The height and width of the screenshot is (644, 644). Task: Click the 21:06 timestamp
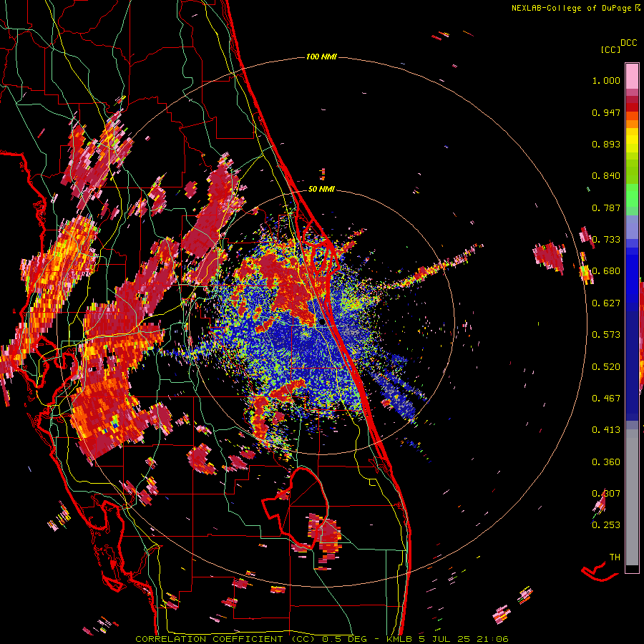tap(492, 639)
